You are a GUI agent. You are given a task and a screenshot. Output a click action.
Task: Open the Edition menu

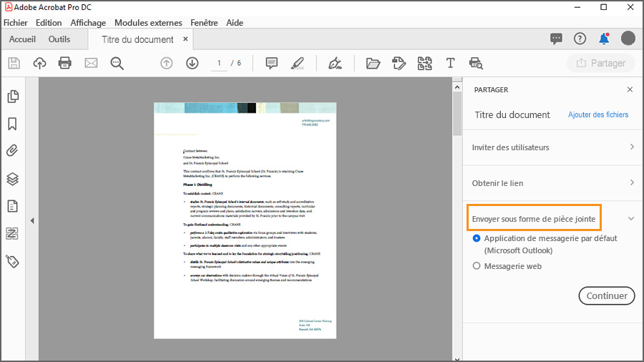(49, 23)
